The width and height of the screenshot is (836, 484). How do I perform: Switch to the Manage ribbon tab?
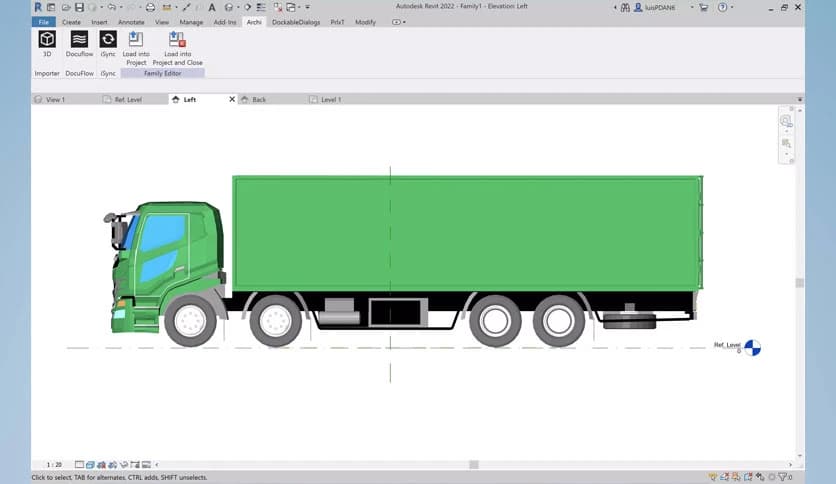191,22
